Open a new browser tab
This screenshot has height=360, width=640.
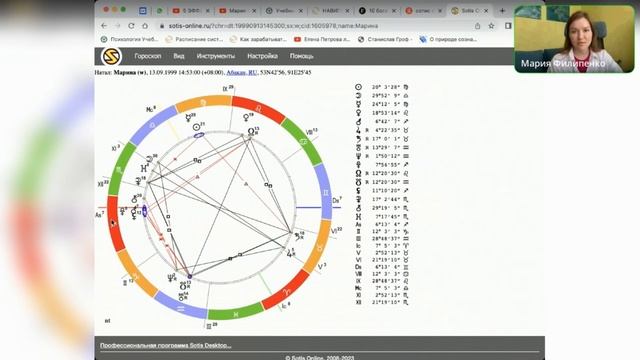(x=502, y=11)
